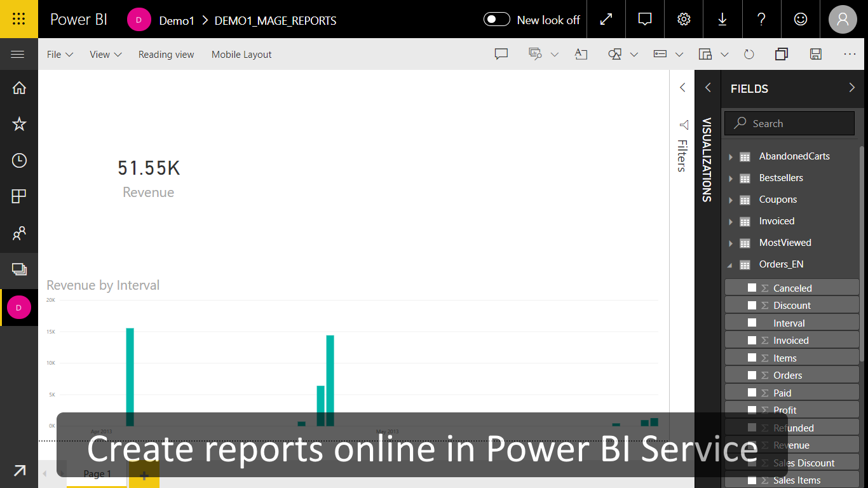Insert a text box
868x488 pixels.
click(581, 54)
